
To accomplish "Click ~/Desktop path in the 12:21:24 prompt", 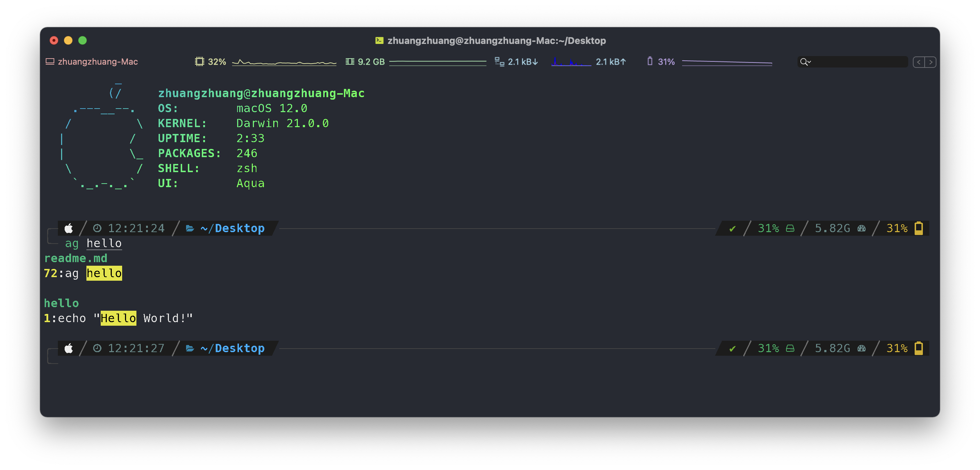I will pos(232,228).
